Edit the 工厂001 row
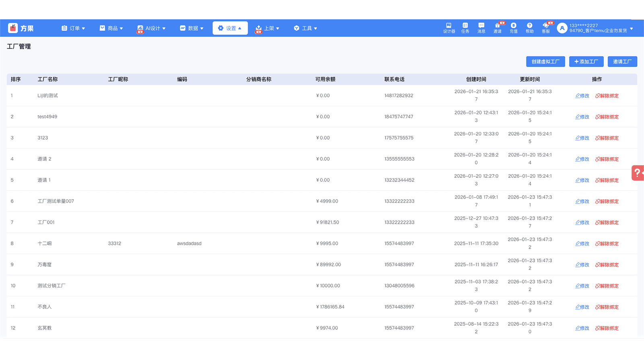 pos(582,222)
